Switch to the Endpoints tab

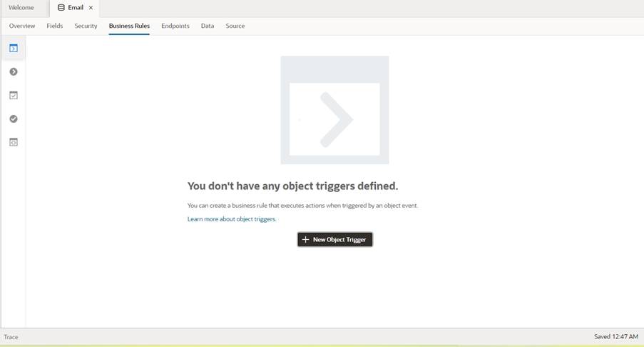pos(175,26)
